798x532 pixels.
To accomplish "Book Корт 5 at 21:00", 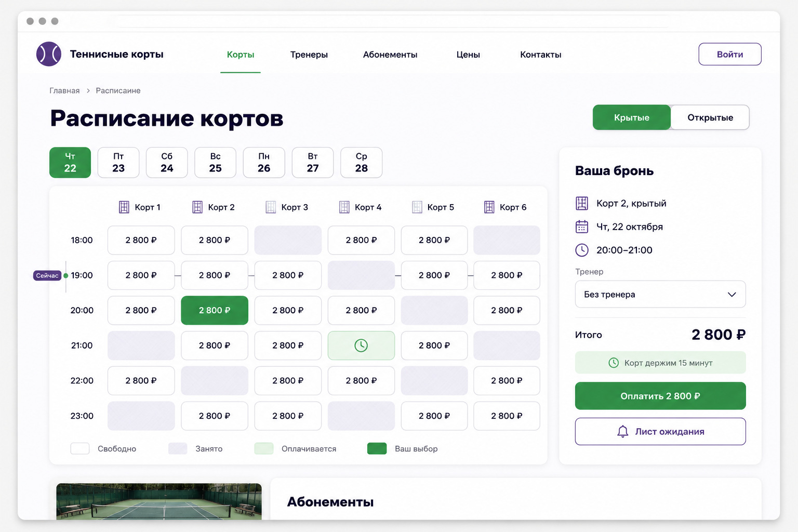I will (x=434, y=345).
